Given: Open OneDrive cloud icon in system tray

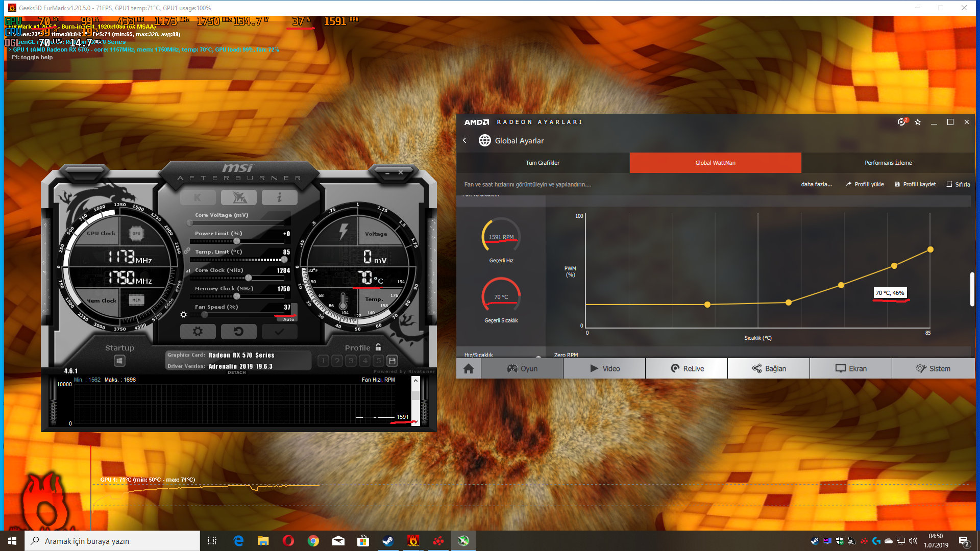Looking at the screenshot, I should coord(889,541).
